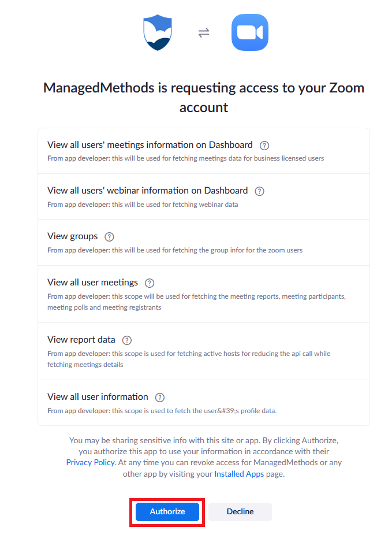Click the question mark next to View report data
This screenshot has width=392, height=542.
click(126, 340)
